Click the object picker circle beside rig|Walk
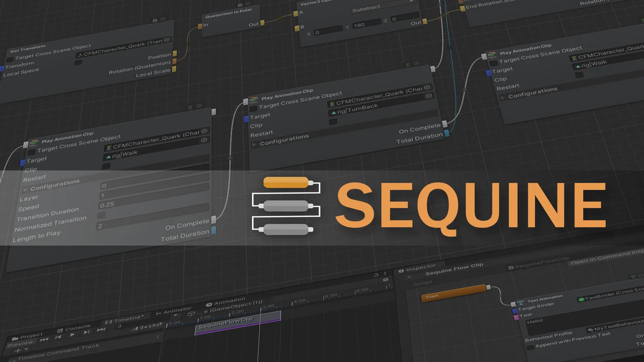 tap(204, 140)
